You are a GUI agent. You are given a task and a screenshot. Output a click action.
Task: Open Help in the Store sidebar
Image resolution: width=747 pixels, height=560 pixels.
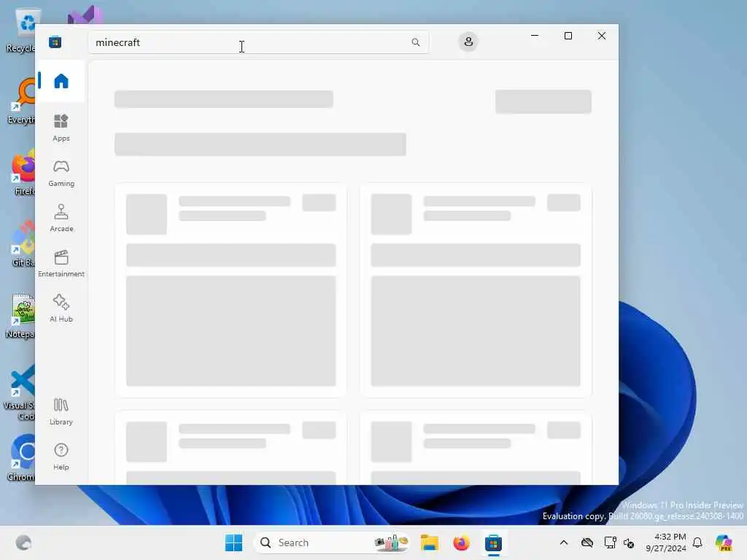[x=61, y=456]
